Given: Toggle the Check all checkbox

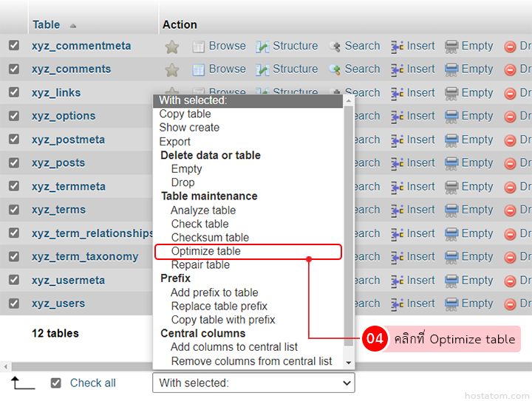Looking at the screenshot, I should tap(55, 383).
